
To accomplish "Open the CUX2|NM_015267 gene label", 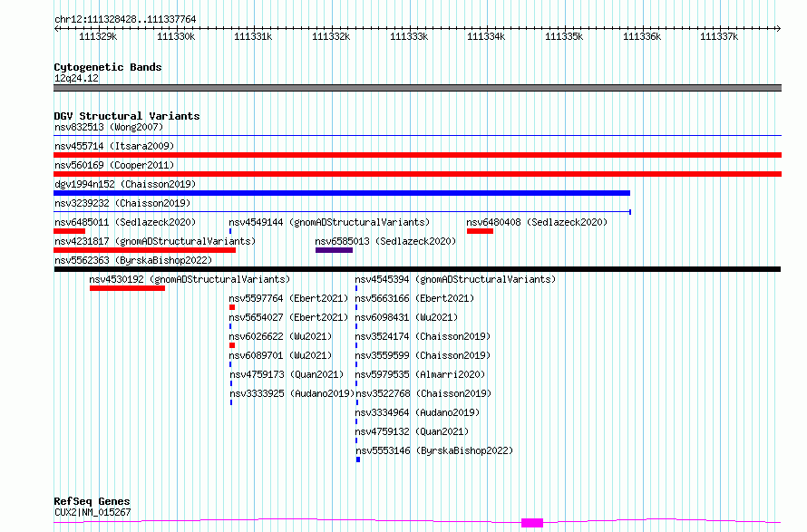I will (92, 512).
